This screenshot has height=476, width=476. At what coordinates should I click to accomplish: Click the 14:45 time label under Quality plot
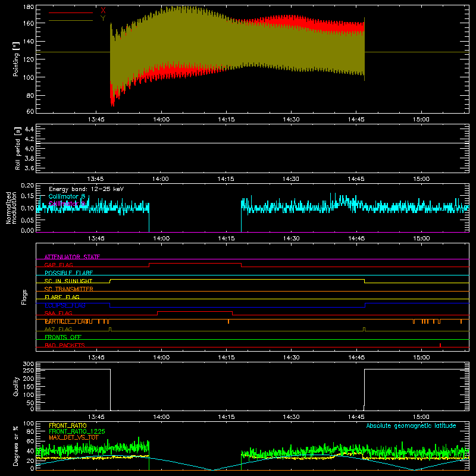(x=356, y=417)
